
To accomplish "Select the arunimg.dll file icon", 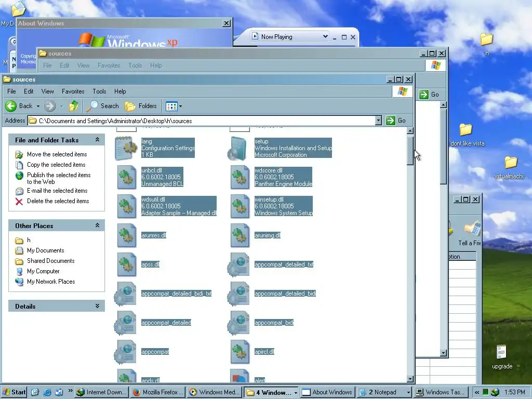I will pos(240,235).
